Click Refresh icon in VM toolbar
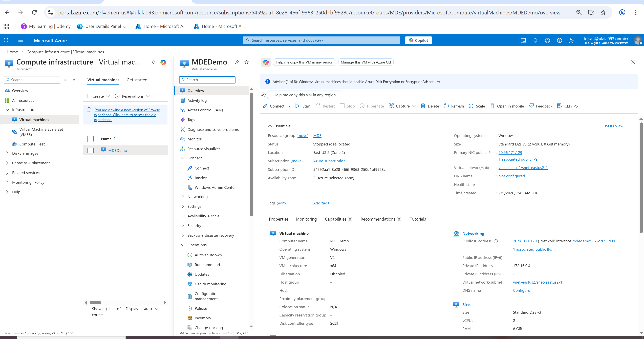Image resolution: width=644 pixels, height=339 pixels. tap(446, 106)
